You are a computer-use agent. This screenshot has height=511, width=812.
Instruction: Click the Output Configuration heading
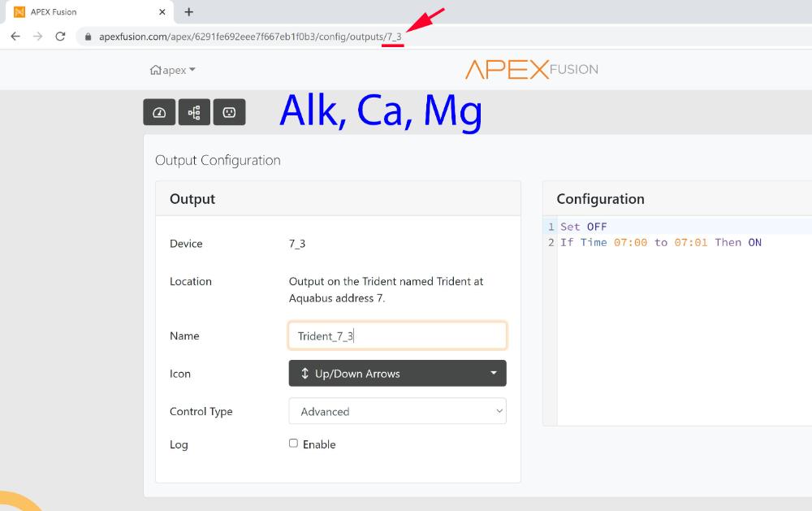[218, 160]
